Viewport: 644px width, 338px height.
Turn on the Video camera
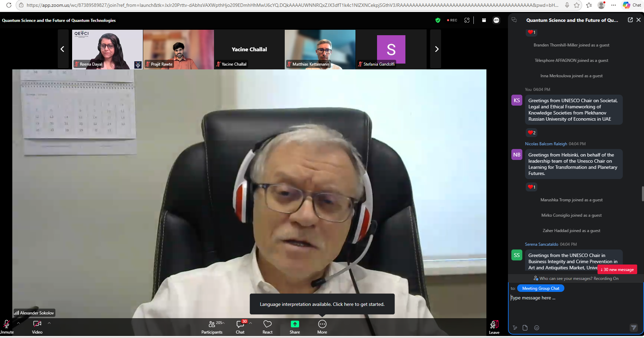(37, 327)
